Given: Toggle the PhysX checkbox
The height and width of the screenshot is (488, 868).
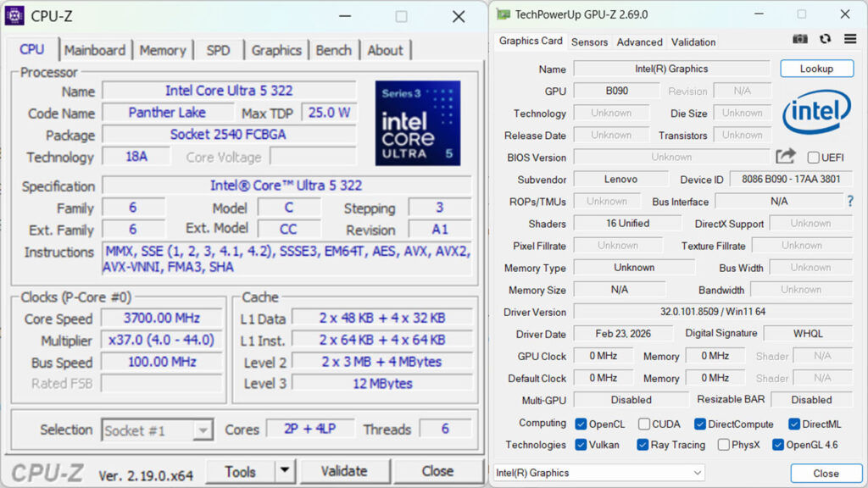Looking at the screenshot, I should click(x=724, y=445).
